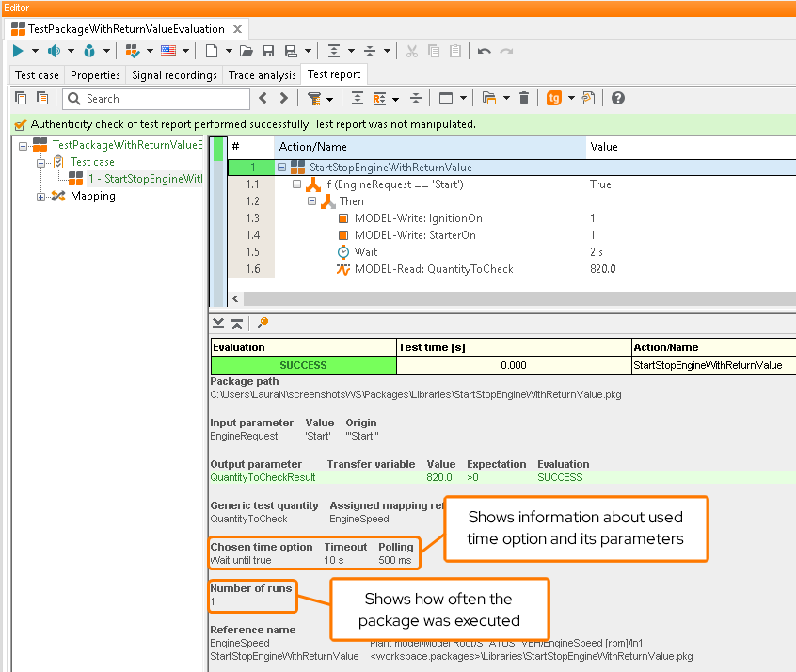The width and height of the screenshot is (796, 672).
Task: Click collapse-up details icon in lower pane
Action: 237,324
